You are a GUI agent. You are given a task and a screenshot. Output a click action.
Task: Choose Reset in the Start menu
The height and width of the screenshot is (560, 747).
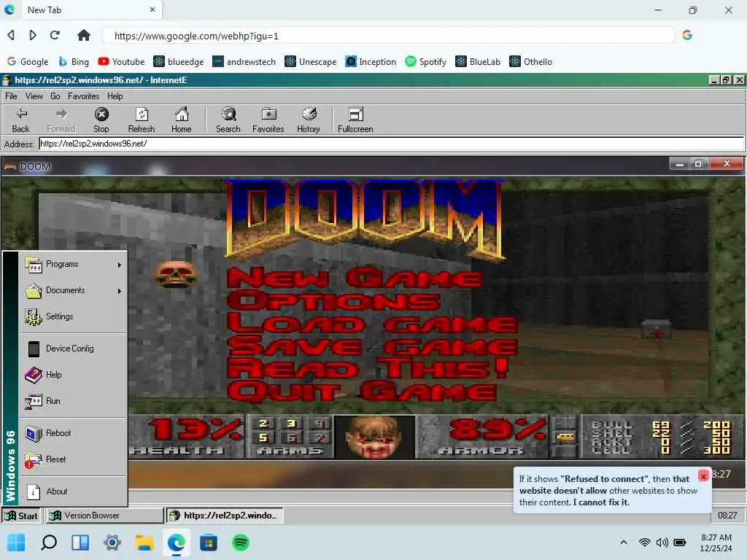74,459
